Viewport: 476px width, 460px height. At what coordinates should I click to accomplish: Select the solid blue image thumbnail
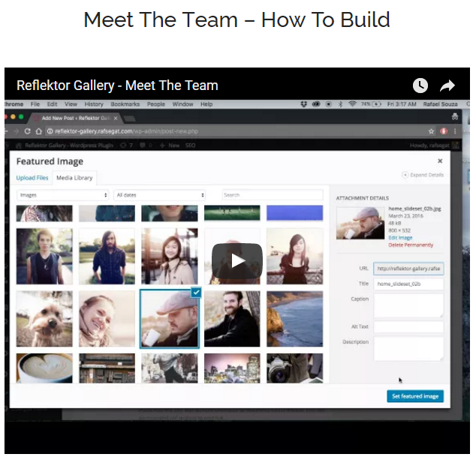pyautogui.click(x=295, y=212)
